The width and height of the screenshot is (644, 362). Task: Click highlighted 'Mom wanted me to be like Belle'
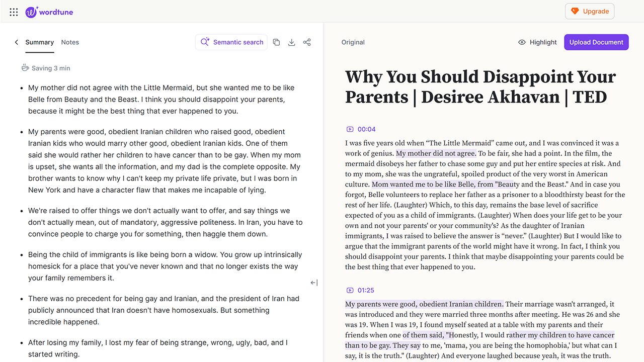pos(442,185)
